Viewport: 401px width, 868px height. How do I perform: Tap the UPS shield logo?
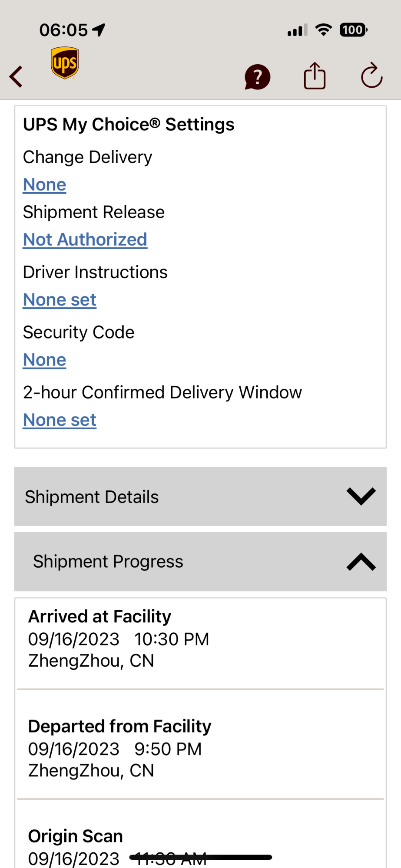tap(65, 63)
